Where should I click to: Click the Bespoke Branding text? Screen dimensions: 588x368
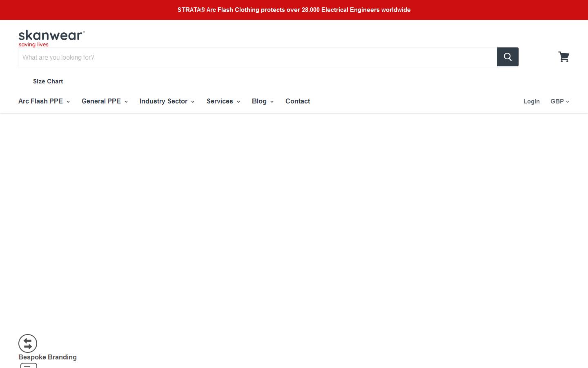[x=47, y=357]
